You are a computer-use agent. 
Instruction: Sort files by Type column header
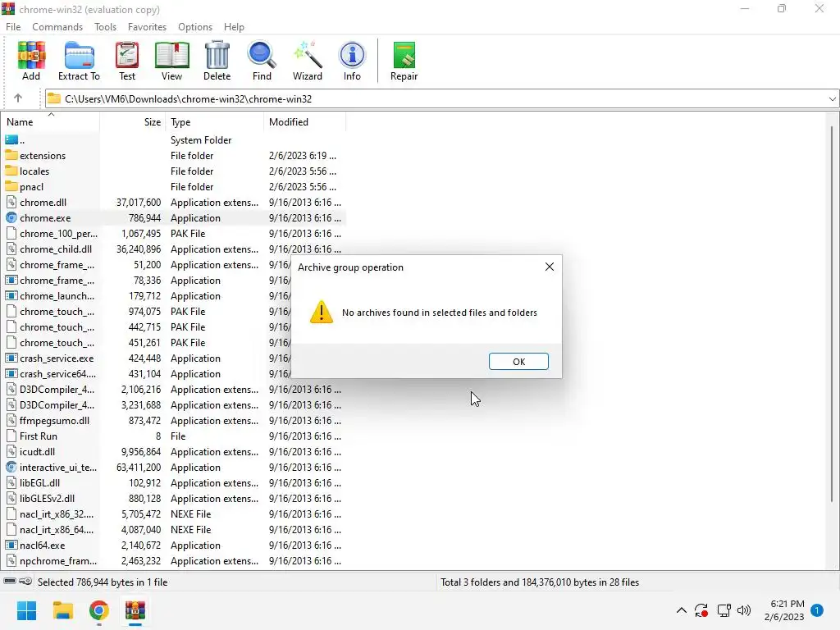pyautogui.click(x=214, y=122)
